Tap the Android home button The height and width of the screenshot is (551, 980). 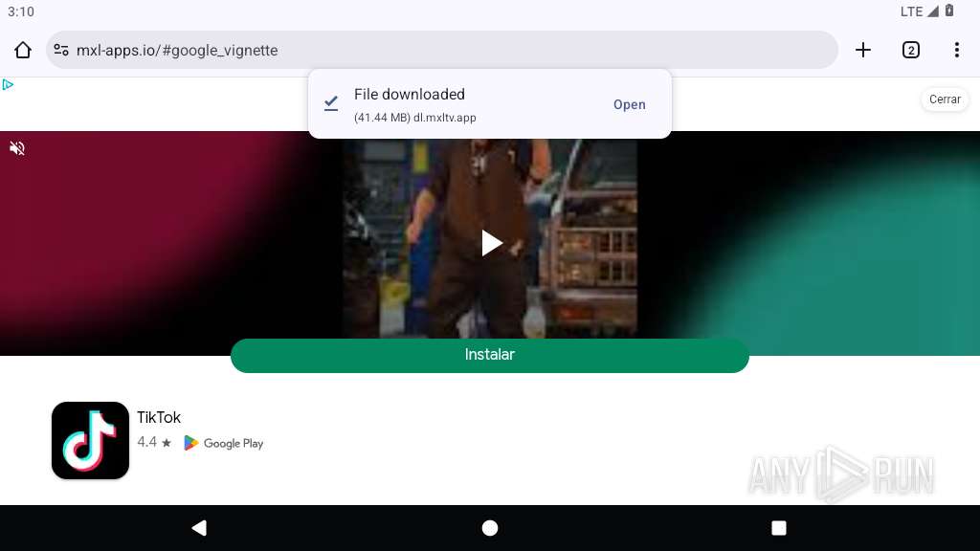(x=490, y=528)
